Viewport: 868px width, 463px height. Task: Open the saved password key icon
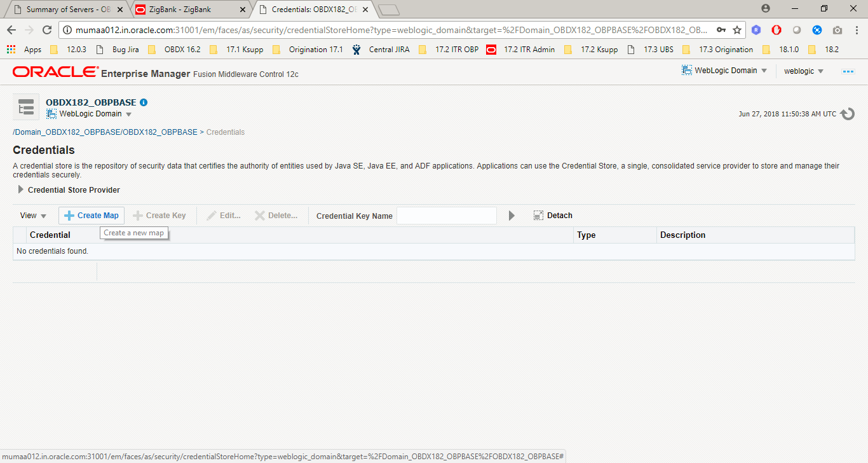click(x=721, y=30)
